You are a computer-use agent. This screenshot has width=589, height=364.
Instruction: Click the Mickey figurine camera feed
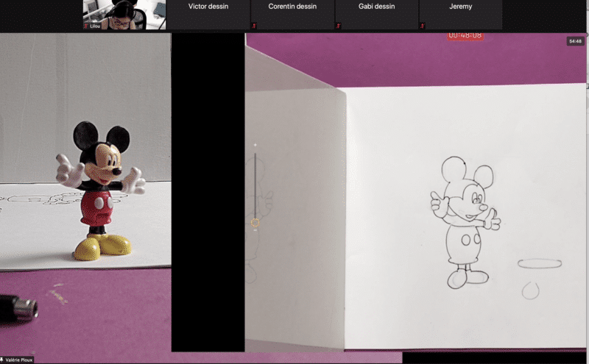click(85, 192)
